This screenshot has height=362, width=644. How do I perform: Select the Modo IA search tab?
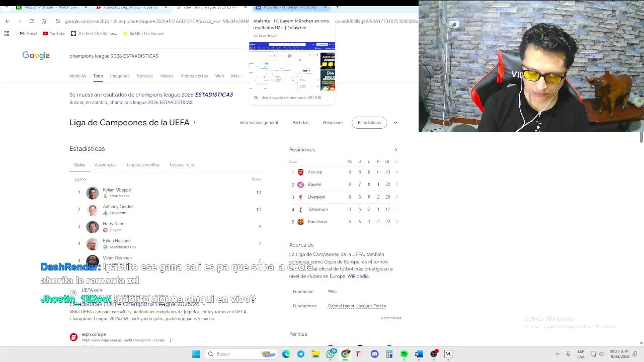(x=77, y=76)
